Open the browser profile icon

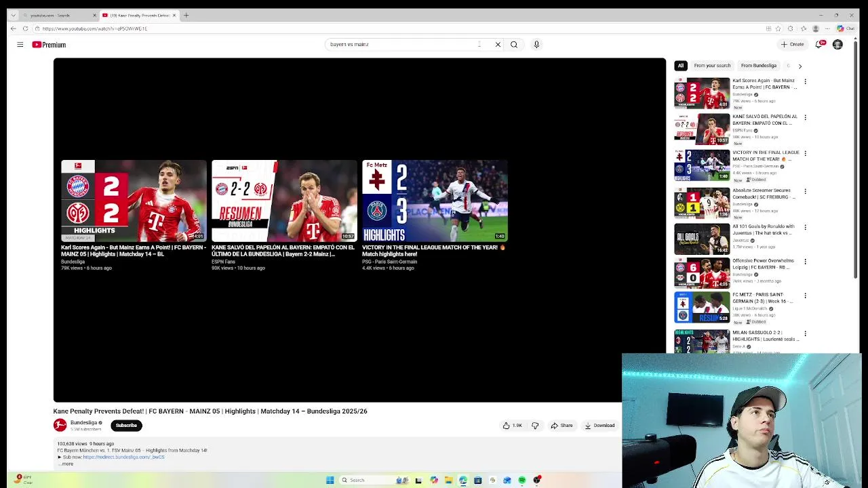click(816, 28)
